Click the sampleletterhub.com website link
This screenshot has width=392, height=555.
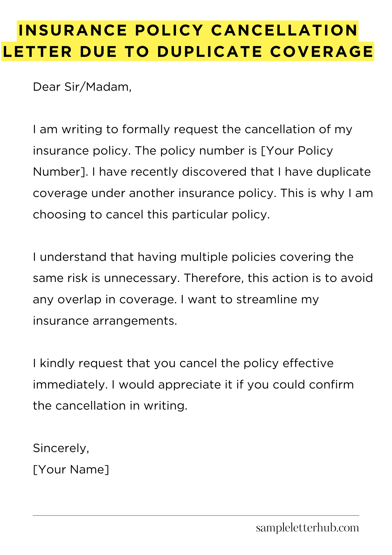click(x=307, y=528)
